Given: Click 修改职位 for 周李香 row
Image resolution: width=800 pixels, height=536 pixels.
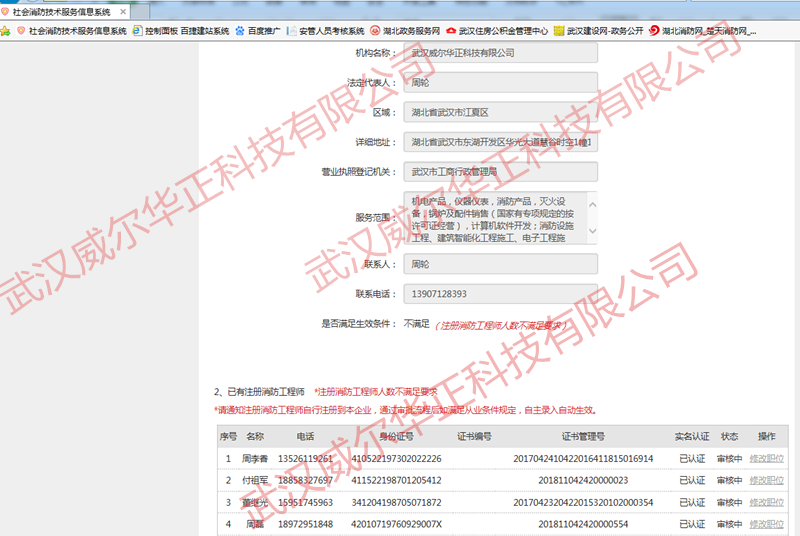Looking at the screenshot, I should point(766,458).
